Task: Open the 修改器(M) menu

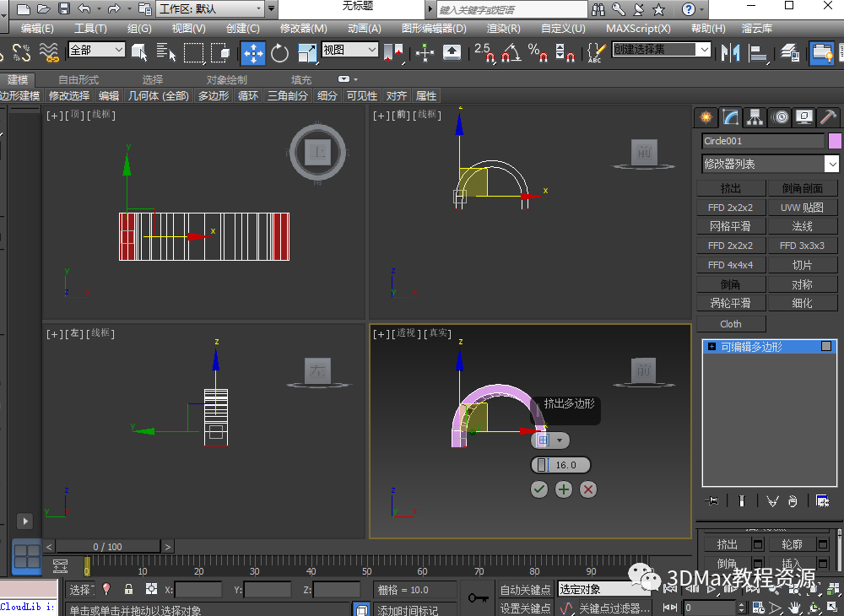Action: pyautogui.click(x=303, y=28)
